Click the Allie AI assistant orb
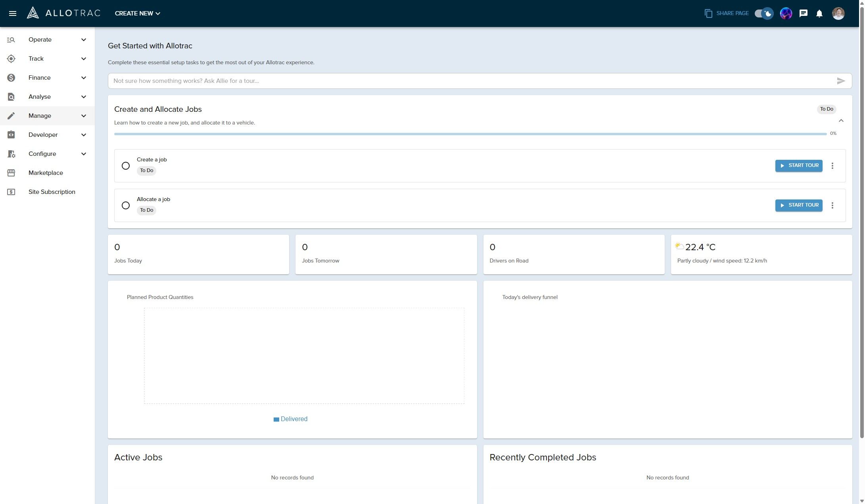The width and height of the screenshot is (865, 504). tap(786, 13)
